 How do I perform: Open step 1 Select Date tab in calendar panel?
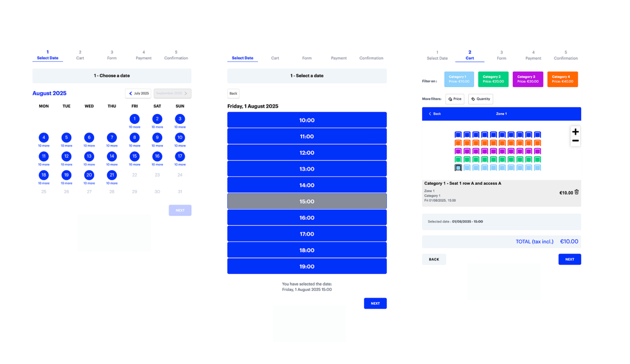47,55
